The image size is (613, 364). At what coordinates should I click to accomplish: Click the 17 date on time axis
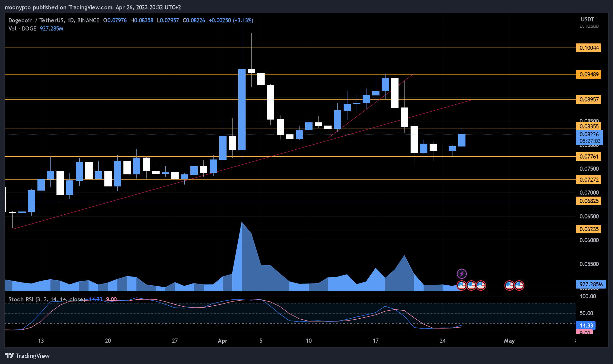pyautogui.click(x=376, y=341)
